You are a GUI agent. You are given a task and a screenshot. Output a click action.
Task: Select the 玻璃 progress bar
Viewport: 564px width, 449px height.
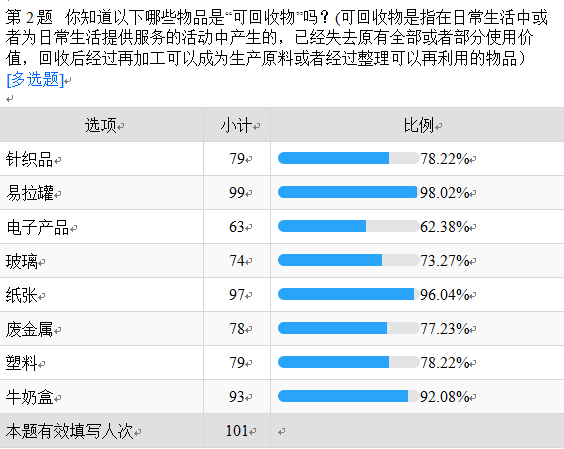coord(348,260)
